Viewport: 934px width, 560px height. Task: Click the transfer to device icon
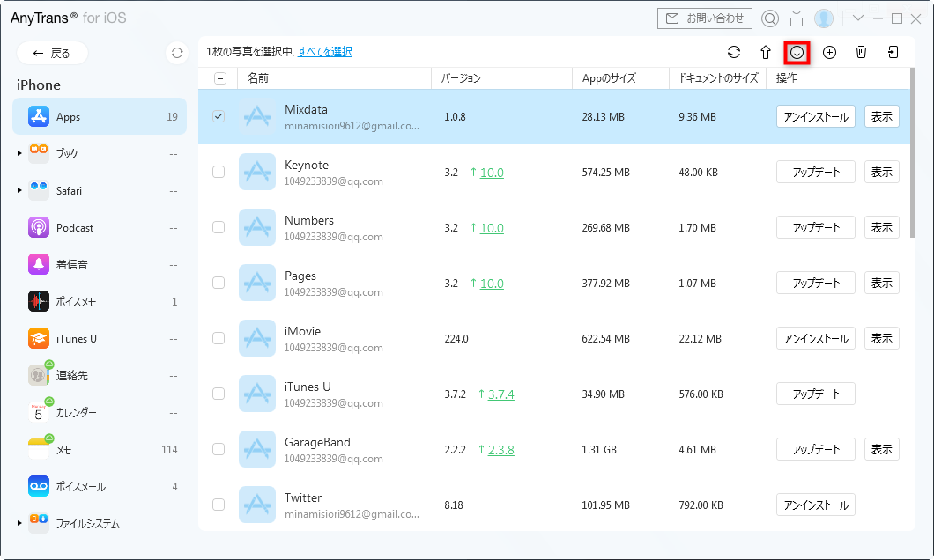893,52
